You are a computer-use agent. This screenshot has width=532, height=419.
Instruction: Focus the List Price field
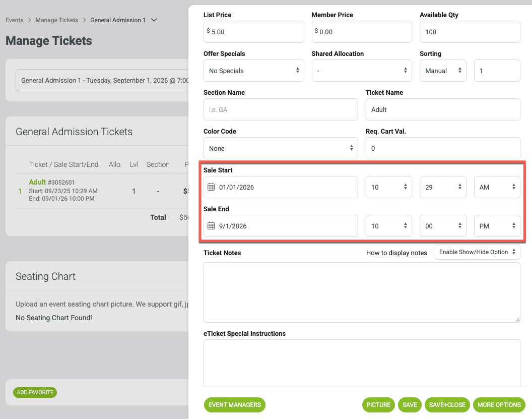(253, 32)
